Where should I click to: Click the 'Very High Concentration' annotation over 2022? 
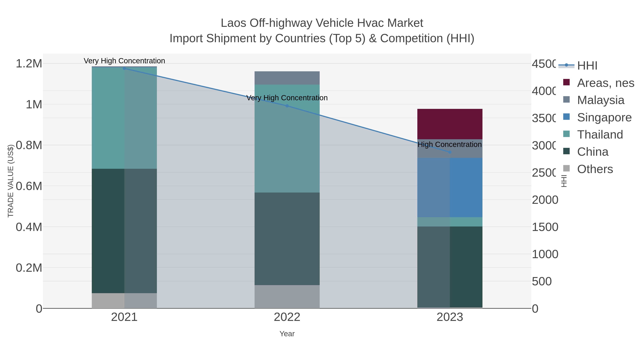pos(287,98)
